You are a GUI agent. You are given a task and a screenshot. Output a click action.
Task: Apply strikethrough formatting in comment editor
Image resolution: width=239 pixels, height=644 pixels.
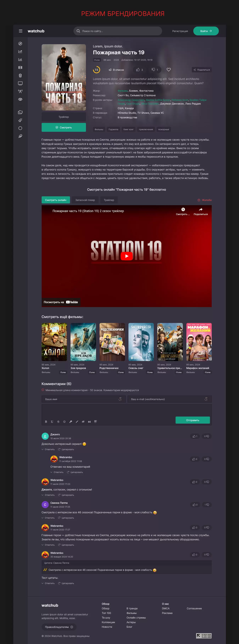[58, 421]
